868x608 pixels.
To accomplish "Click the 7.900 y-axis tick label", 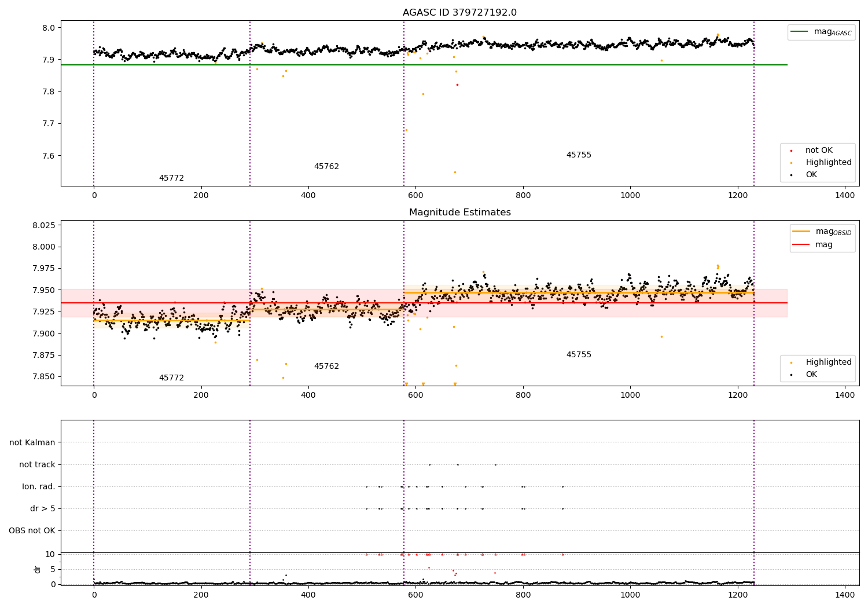I will [x=44, y=334].
